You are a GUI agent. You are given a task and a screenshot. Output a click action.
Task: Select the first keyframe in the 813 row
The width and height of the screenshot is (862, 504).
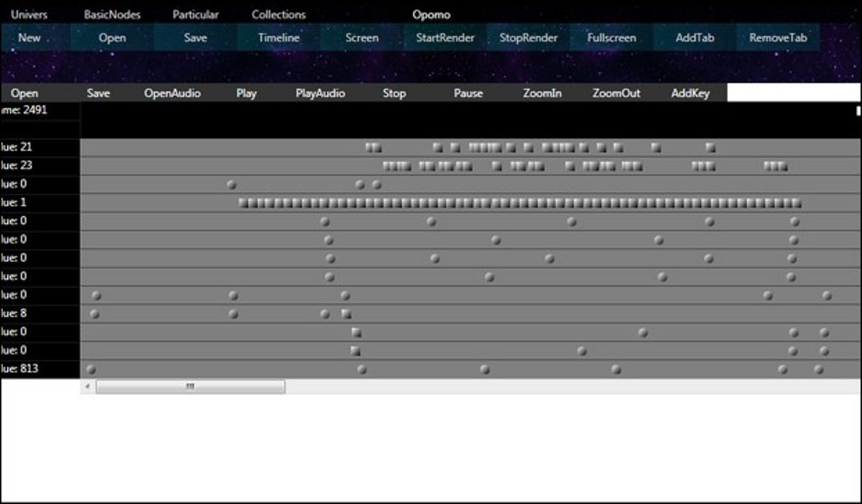click(91, 370)
